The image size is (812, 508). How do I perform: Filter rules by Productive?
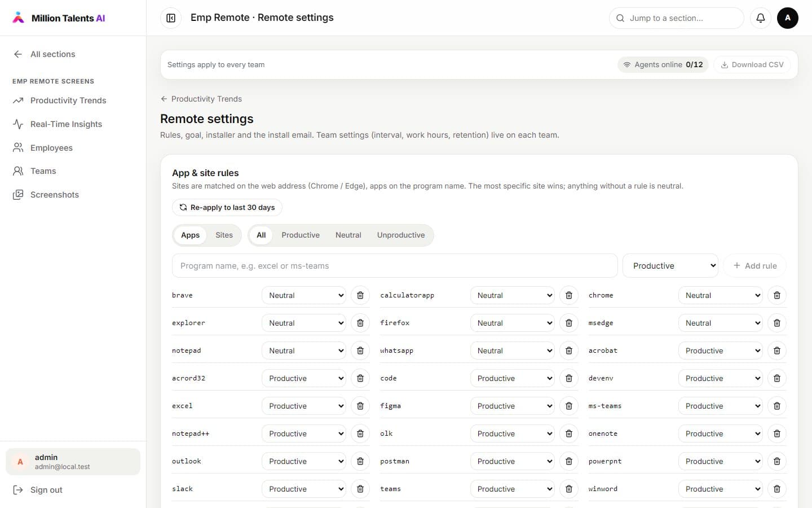(x=301, y=235)
